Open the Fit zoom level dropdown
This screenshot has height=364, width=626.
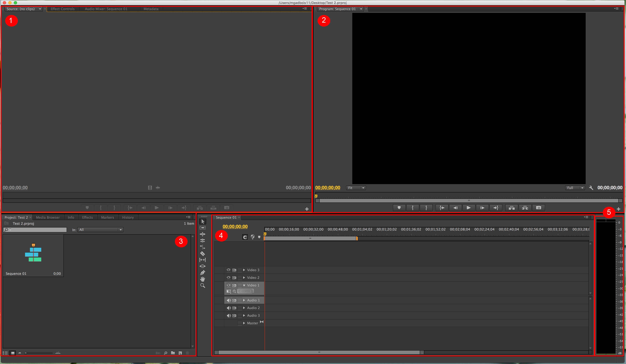click(356, 188)
